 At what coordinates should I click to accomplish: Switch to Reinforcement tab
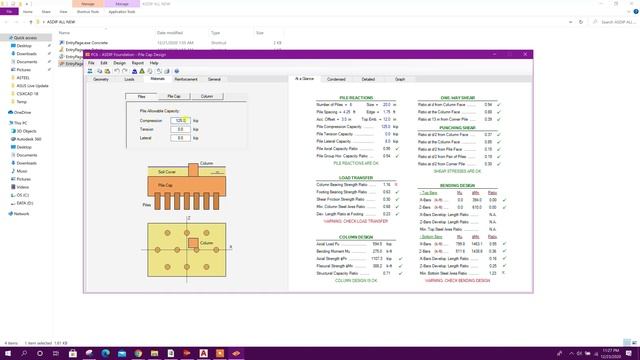pyautogui.click(x=186, y=79)
